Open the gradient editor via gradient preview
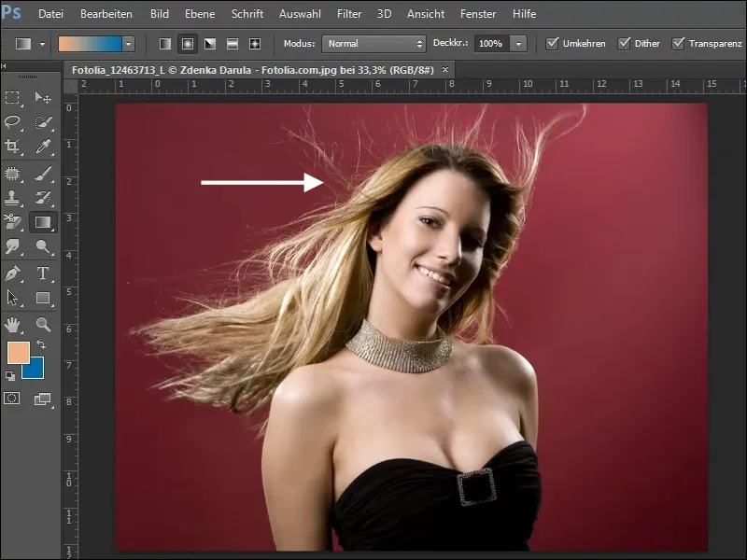The height and width of the screenshot is (560, 747). tap(90, 44)
